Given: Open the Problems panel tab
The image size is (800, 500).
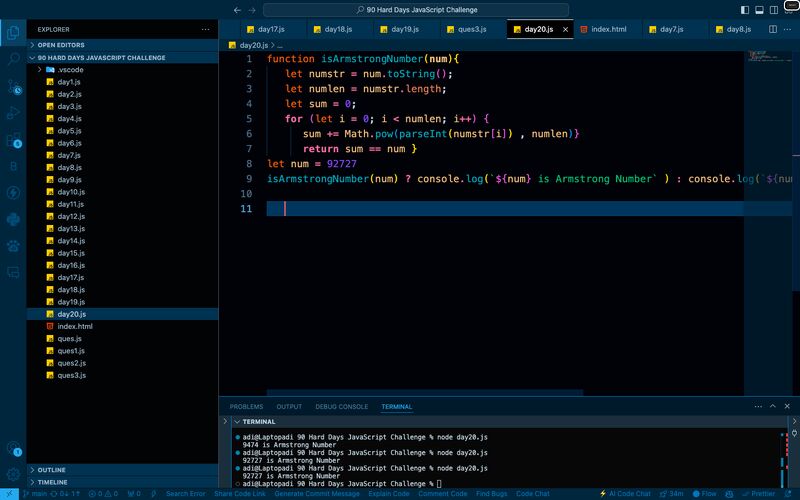Looking at the screenshot, I should (x=246, y=407).
